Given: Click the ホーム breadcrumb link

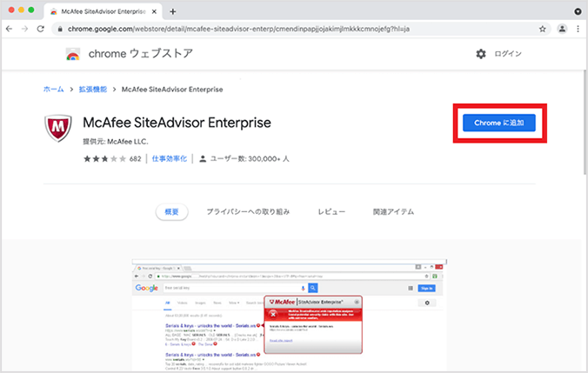Looking at the screenshot, I should tap(54, 90).
